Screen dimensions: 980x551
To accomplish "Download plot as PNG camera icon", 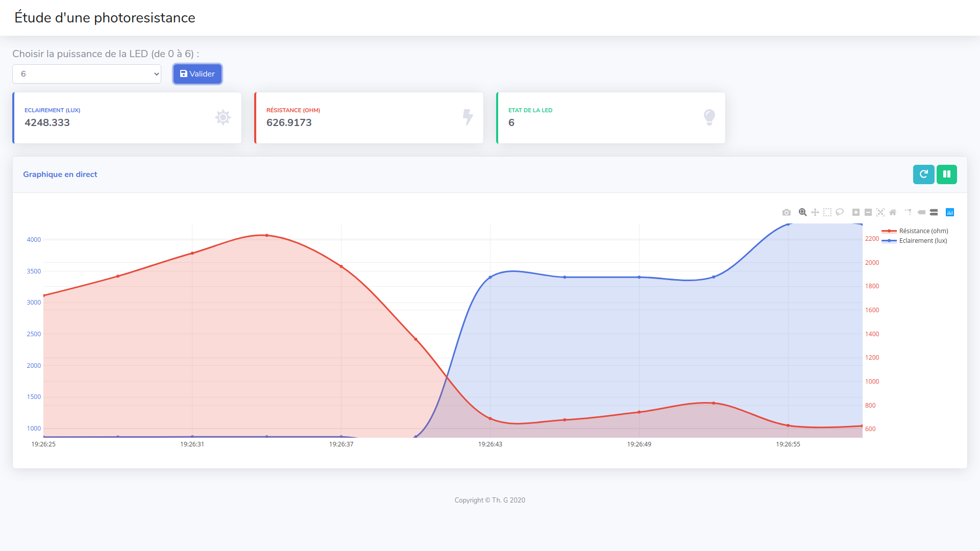I will [787, 212].
